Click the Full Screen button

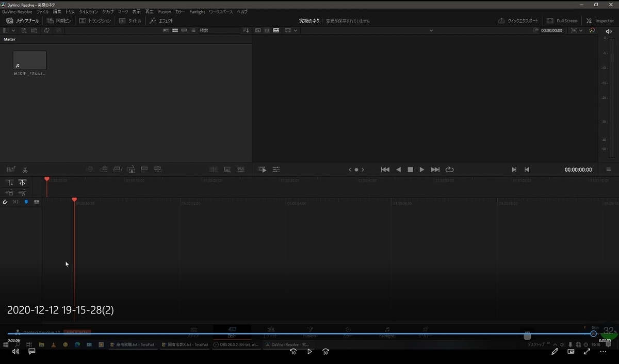coord(562,21)
